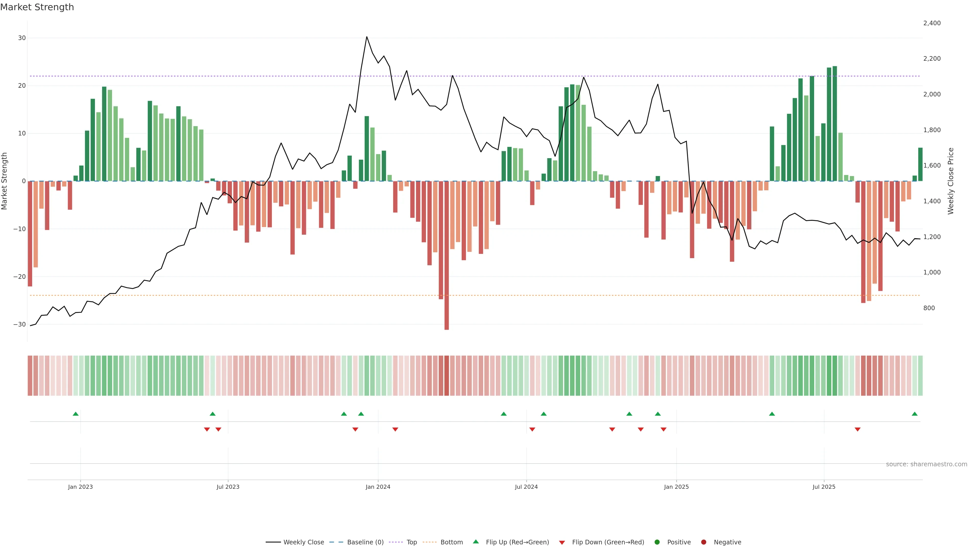The height and width of the screenshot is (551, 980).
Task: Click the Jan 2024 x-axis label
Action: tap(378, 487)
